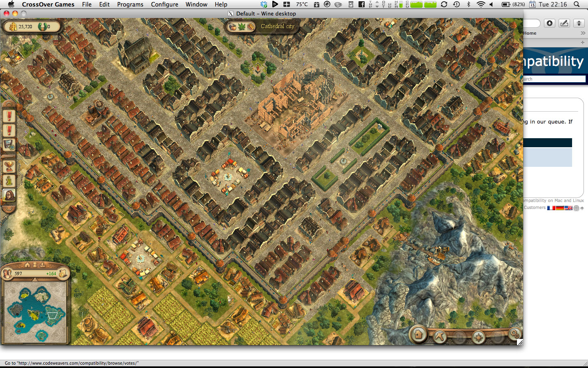
Task: Click the compass star icon in the bottom bar
Action: tap(478, 337)
